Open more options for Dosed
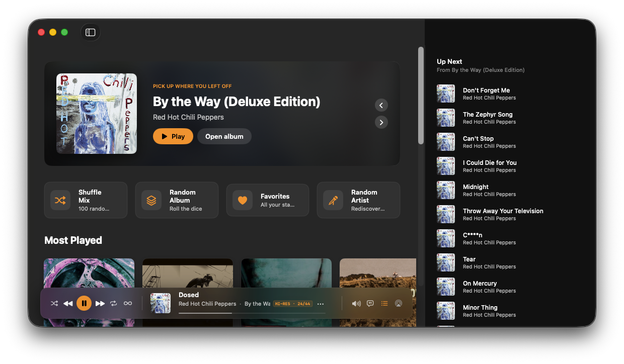This screenshot has width=624, height=364. pyautogui.click(x=321, y=304)
